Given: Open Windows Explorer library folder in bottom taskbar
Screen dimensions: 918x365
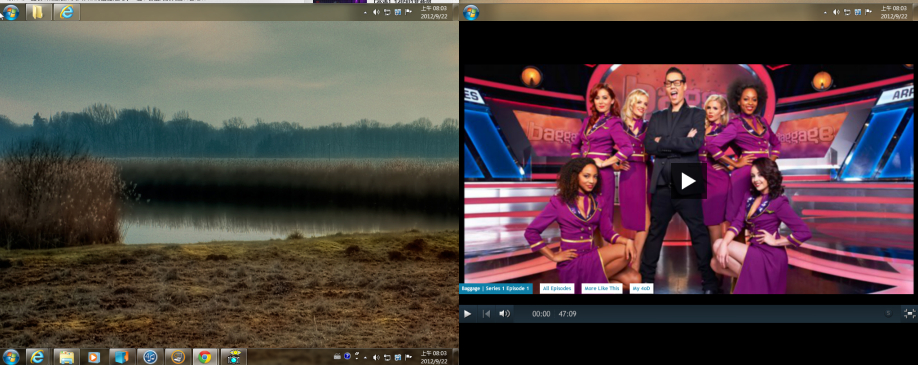Looking at the screenshot, I should click(x=66, y=357).
